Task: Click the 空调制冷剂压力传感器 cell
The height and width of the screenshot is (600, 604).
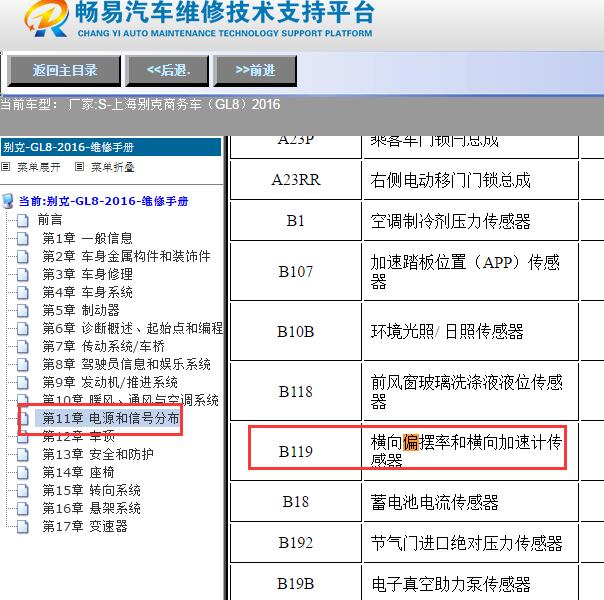Action: tap(471, 221)
